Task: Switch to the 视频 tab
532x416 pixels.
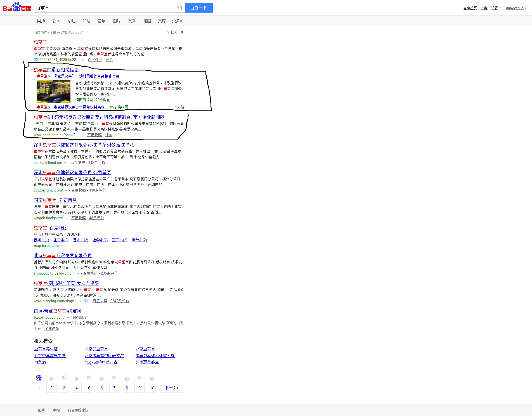Action: point(132,21)
